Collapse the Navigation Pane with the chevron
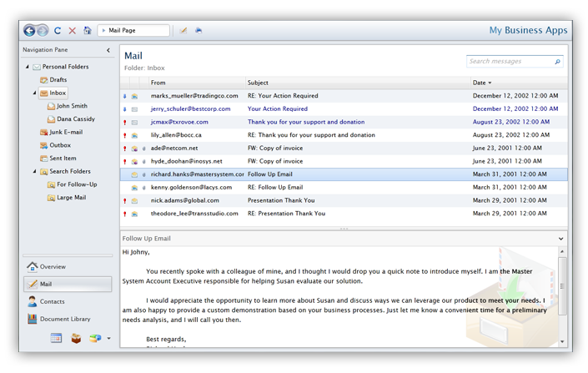 [108, 50]
